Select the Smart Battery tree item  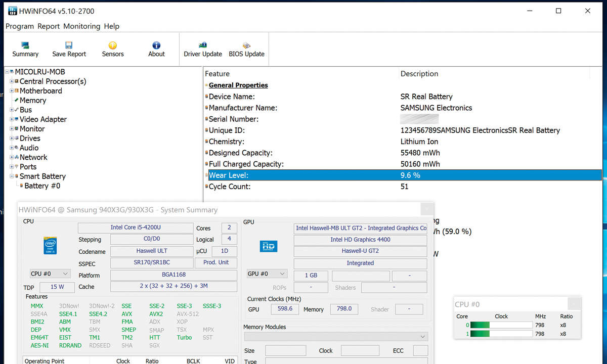point(42,176)
